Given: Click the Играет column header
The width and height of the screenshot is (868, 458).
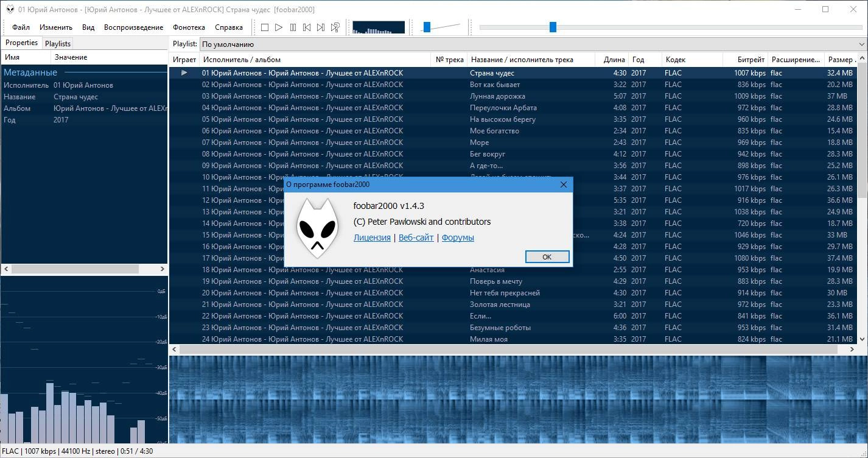Looking at the screenshot, I should point(184,59).
